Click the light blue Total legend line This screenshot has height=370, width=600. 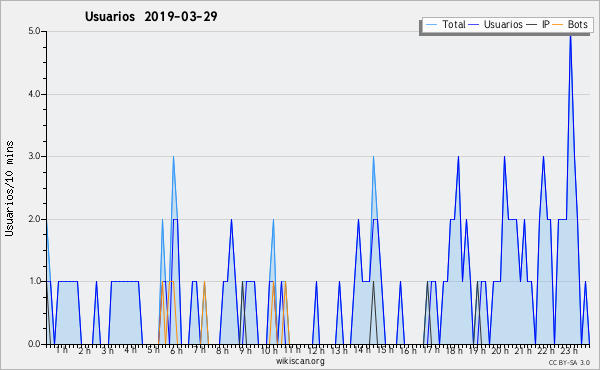tap(431, 24)
